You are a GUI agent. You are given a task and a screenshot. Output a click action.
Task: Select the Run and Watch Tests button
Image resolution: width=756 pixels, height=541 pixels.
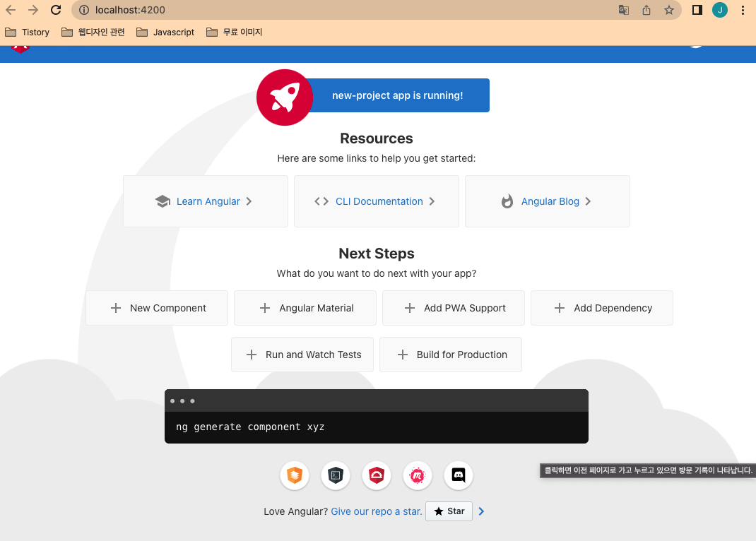pos(302,355)
